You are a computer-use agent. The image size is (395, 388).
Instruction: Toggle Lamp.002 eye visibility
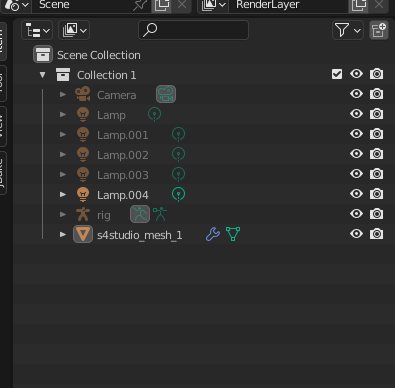[x=356, y=154]
